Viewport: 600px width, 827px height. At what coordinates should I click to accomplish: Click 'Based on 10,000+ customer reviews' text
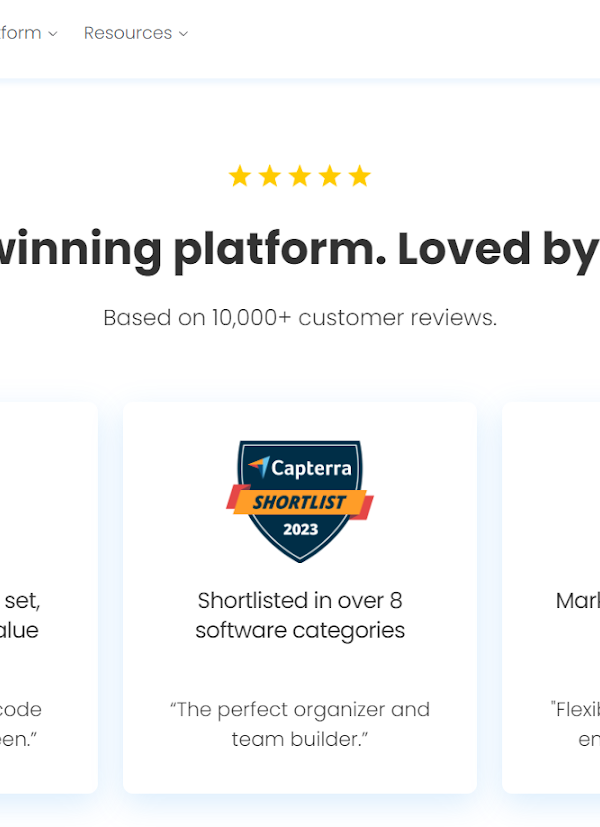click(x=300, y=318)
